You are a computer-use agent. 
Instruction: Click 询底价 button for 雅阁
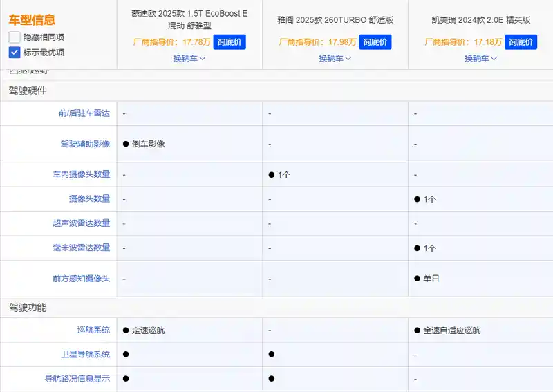click(x=375, y=42)
